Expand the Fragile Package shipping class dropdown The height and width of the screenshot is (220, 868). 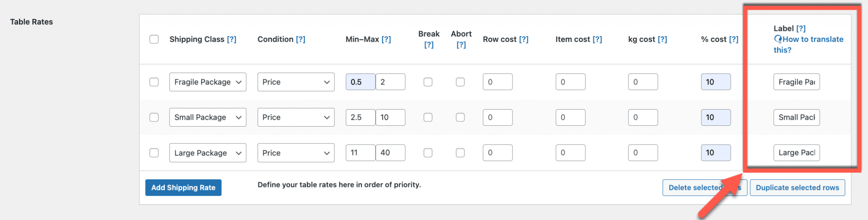point(208,82)
